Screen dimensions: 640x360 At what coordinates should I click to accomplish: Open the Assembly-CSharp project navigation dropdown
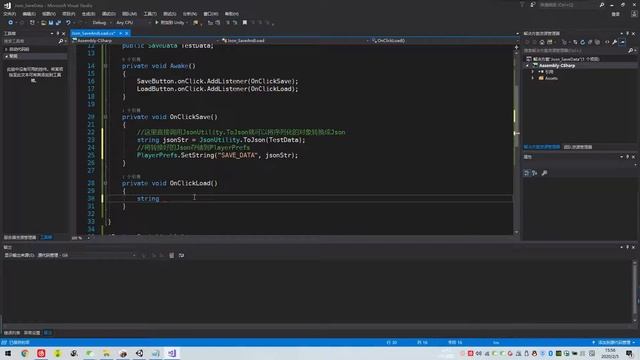(145, 41)
